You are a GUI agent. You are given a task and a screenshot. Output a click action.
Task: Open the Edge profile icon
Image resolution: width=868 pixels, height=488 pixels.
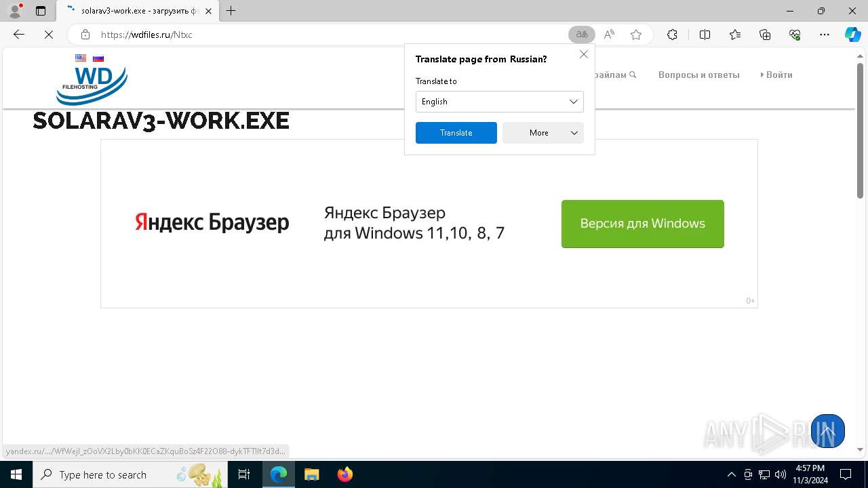[14, 11]
